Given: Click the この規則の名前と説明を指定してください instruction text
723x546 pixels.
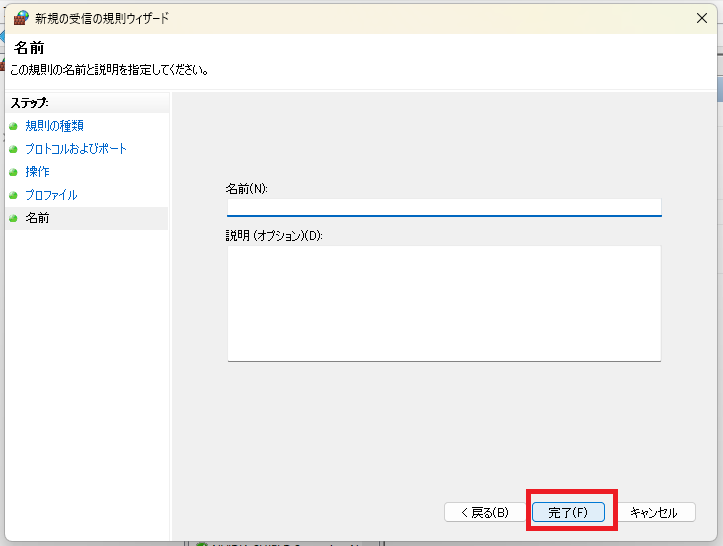Looking at the screenshot, I should point(109,70).
